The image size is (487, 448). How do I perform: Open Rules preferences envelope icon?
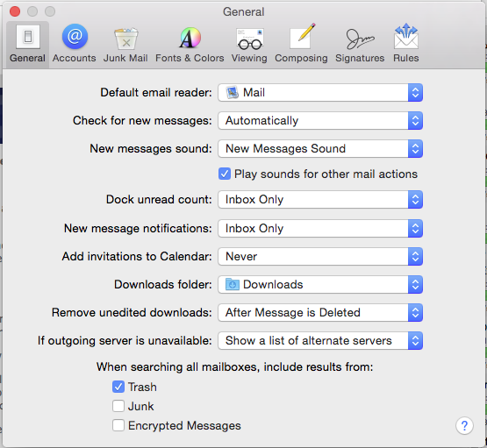[x=406, y=36]
